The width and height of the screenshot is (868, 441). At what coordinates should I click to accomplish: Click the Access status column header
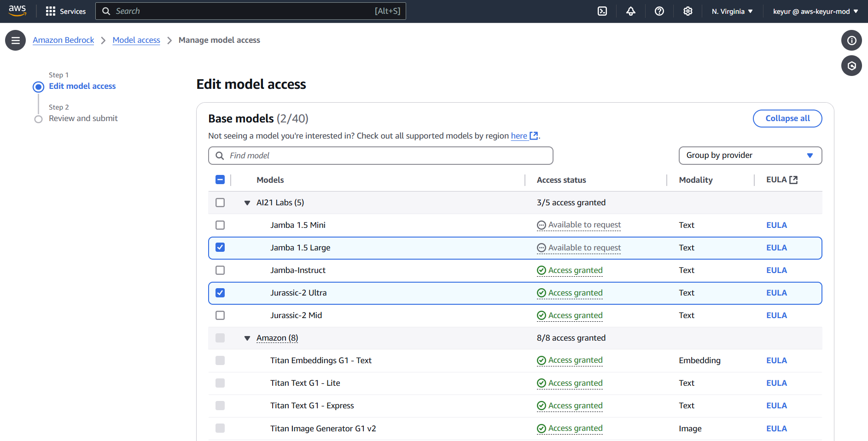(561, 180)
